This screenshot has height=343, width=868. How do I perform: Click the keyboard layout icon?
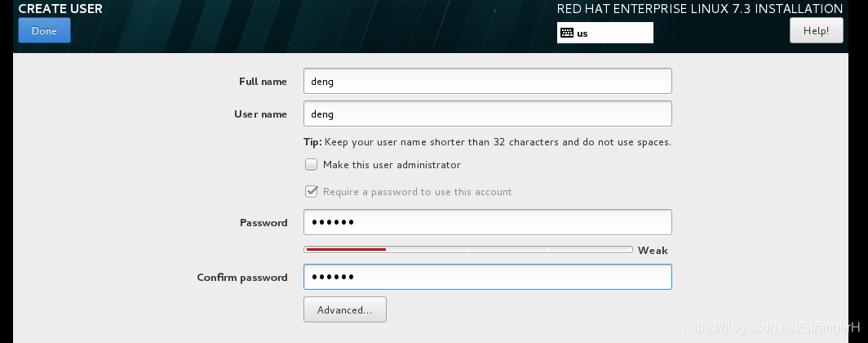coord(566,33)
